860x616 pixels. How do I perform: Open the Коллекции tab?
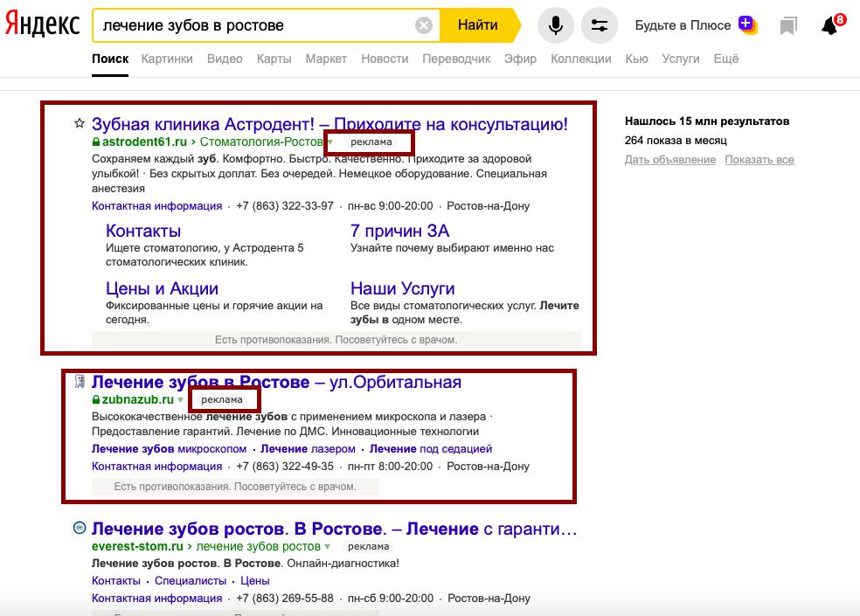[x=581, y=59]
